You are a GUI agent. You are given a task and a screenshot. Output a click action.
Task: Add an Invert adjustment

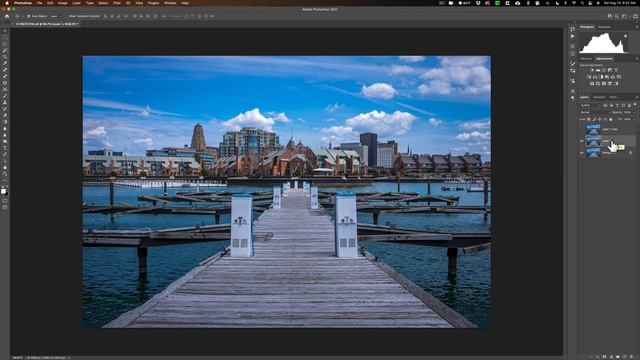coord(592,83)
